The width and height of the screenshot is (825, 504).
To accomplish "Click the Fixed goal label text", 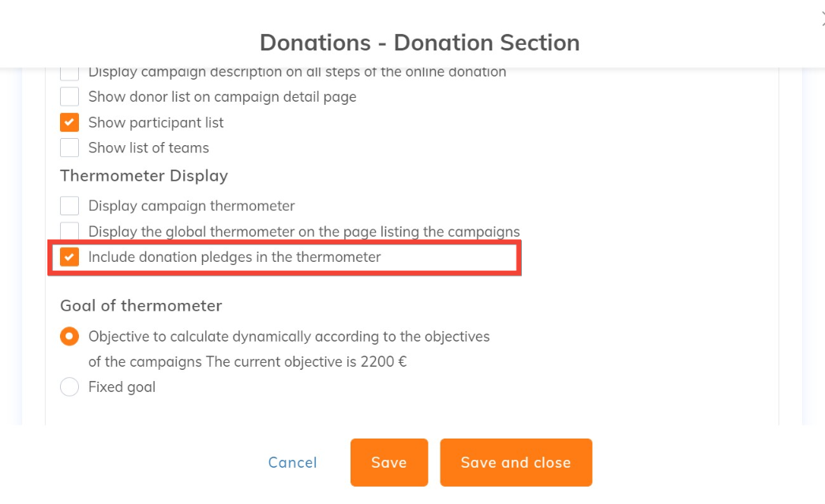I will click(122, 387).
